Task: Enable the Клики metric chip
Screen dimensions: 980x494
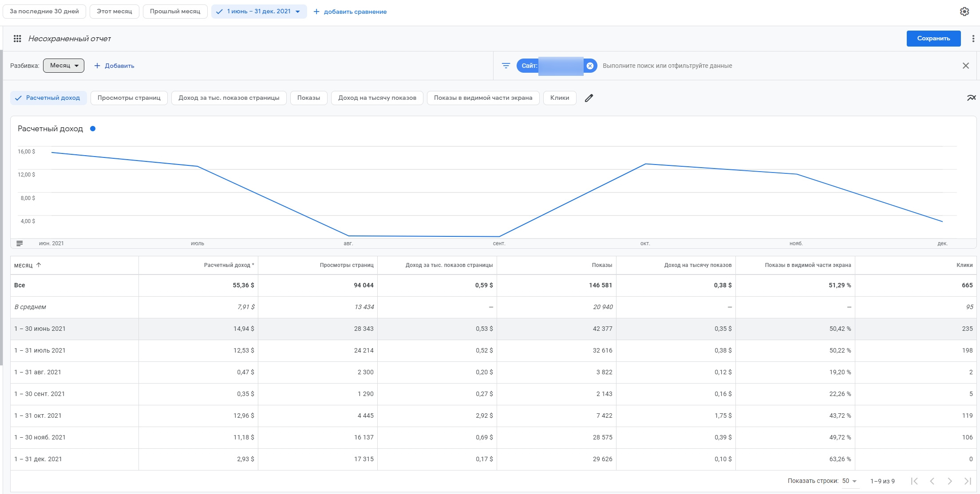Action: [x=559, y=98]
